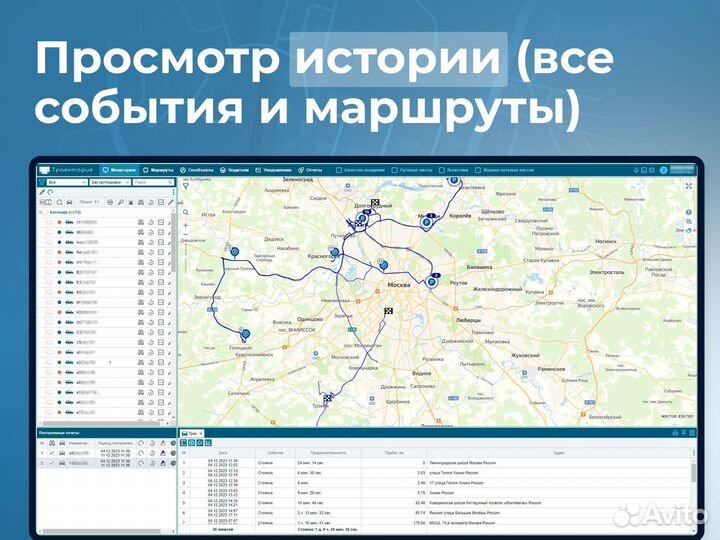Enable the Путевые листы checkbox
Image resolution: width=720 pixels, height=540 pixels.
coord(394,170)
